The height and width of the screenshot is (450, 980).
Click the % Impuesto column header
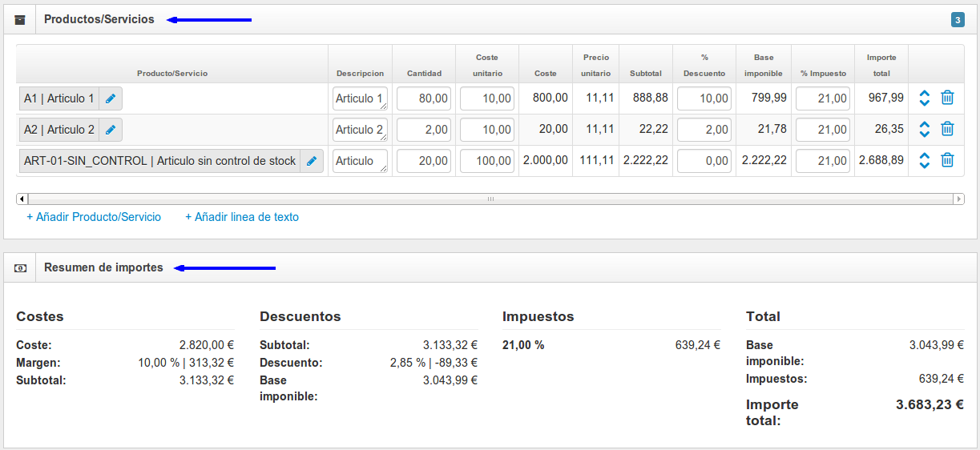click(x=823, y=74)
